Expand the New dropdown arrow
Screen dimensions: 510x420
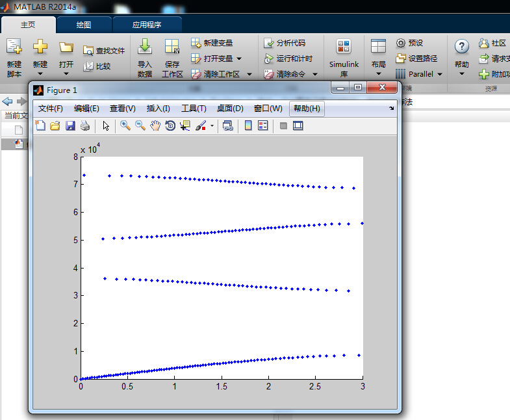coord(40,74)
